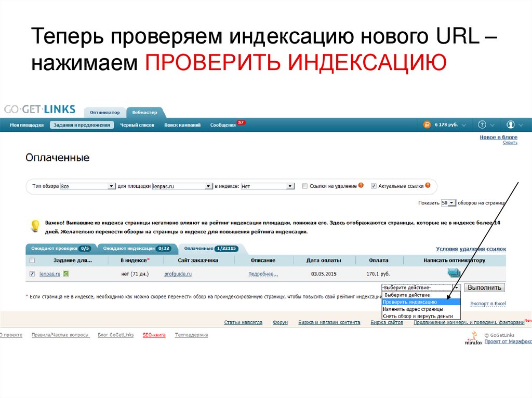532x398 pixels.
Task: Open the Тип обзора dropdown
Action: (88, 186)
